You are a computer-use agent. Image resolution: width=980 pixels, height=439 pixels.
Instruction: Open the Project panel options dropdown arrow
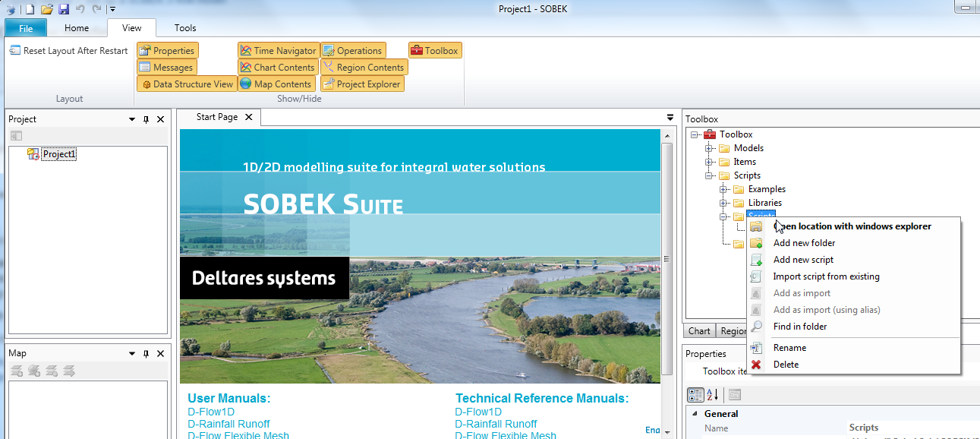[x=132, y=119]
